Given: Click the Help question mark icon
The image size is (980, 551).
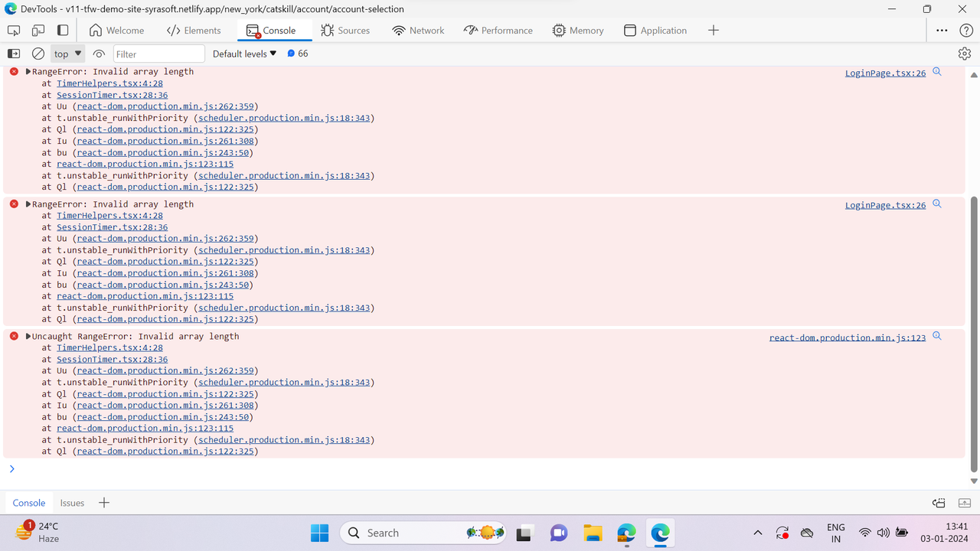Looking at the screenshot, I should click(966, 30).
